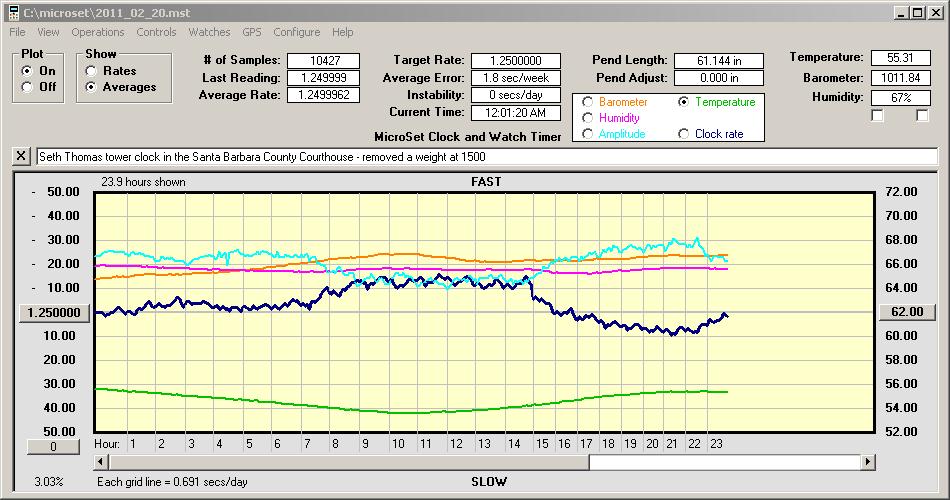Viewport: 950px width, 500px height.
Task: Click hour 23 label on time axis
Action: [716, 444]
